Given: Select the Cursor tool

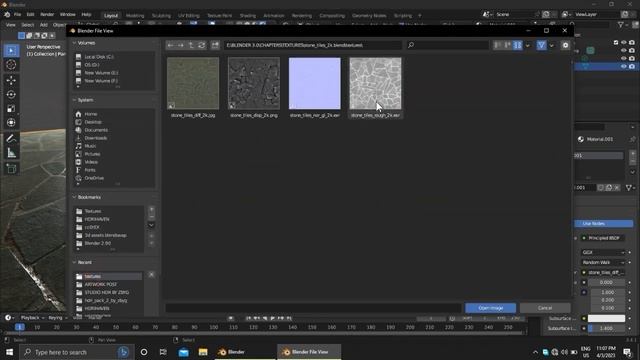Looking at the screenshot, I should click(11, 65).
